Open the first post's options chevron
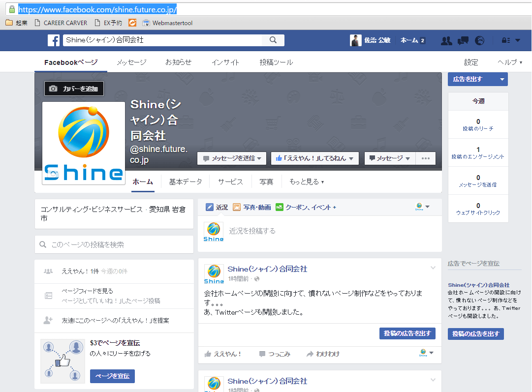This screenshot has height=392, width=532. coord(433,268)
